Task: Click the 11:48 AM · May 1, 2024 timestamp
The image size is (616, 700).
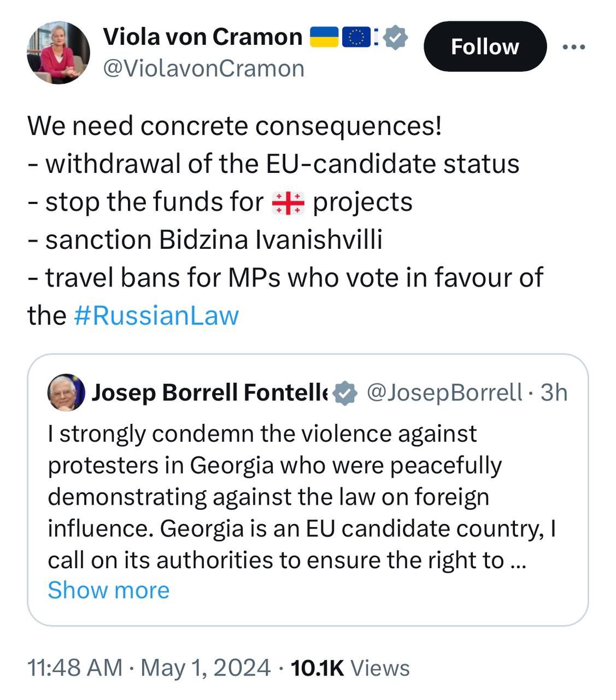Action: pos(149,668)
